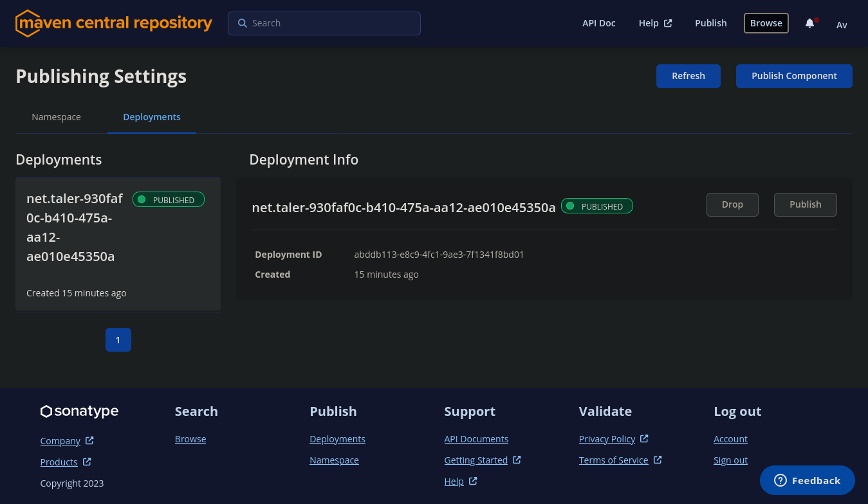Switch to the Namespace tab
868x504 pixels.
(57, 117)
